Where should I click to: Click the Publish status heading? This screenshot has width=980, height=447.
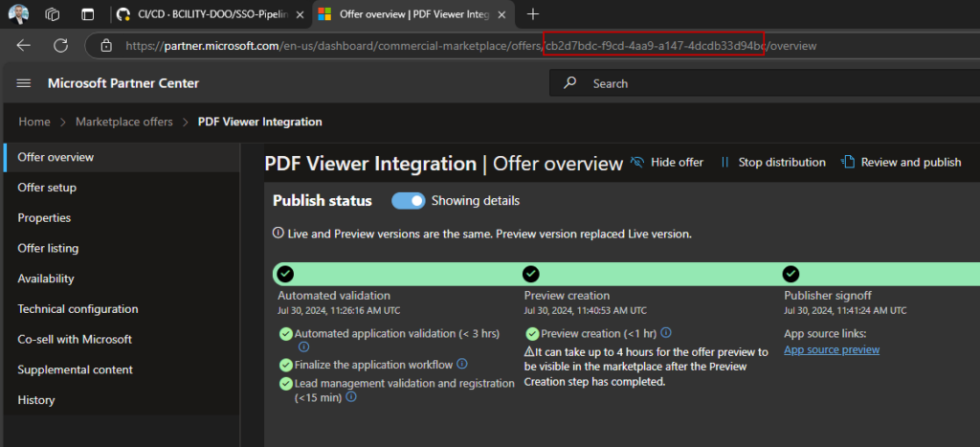323,201
